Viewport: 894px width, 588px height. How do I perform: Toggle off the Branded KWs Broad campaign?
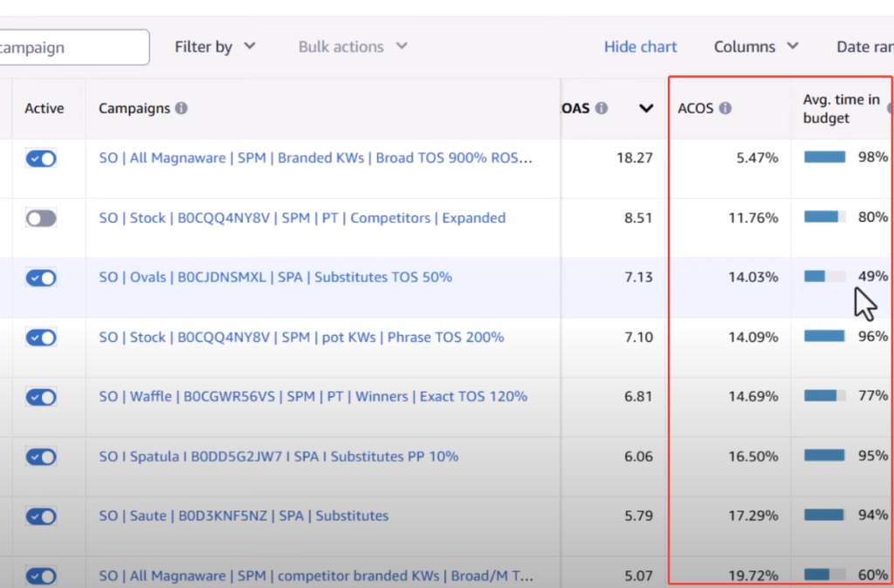(41, 159)
